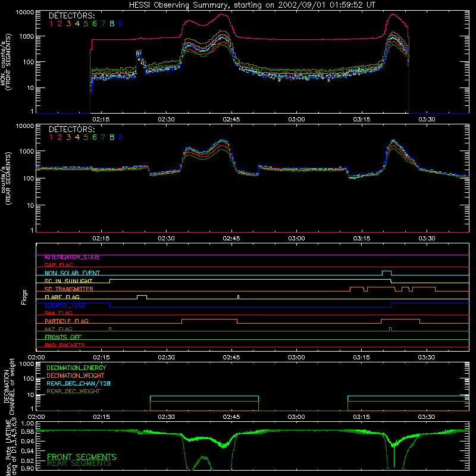Click the 03:00 tick under flags panel
This screenshot has height=476, width=476.
[296, 358]
